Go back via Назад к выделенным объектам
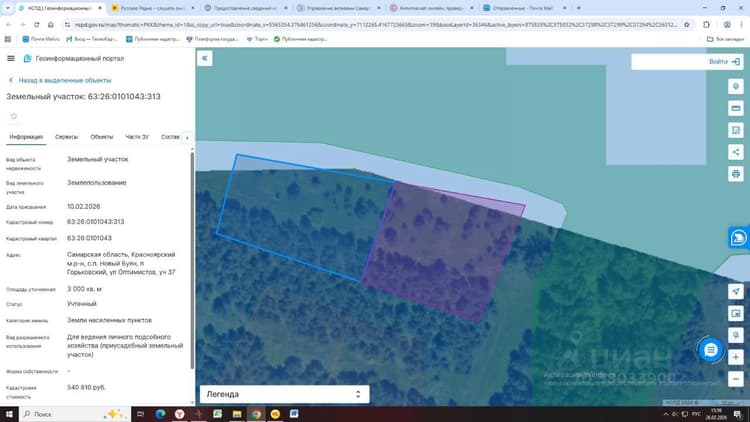 coord(60,80)
